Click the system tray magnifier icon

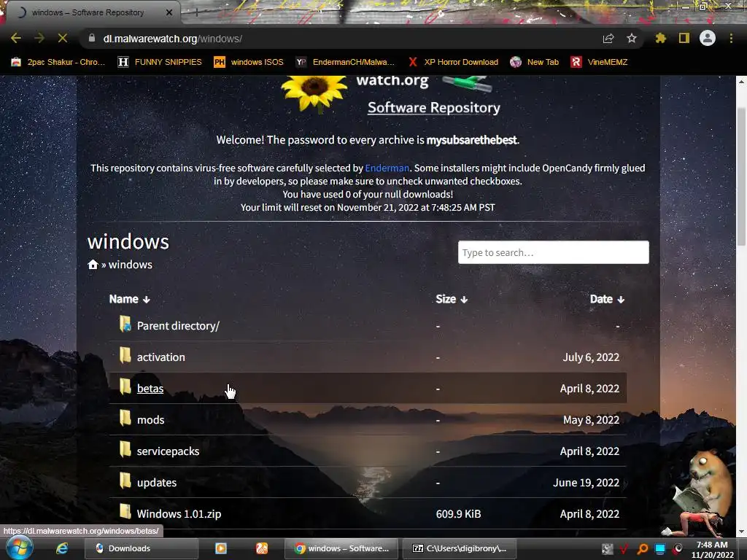[x=643, y=549]
